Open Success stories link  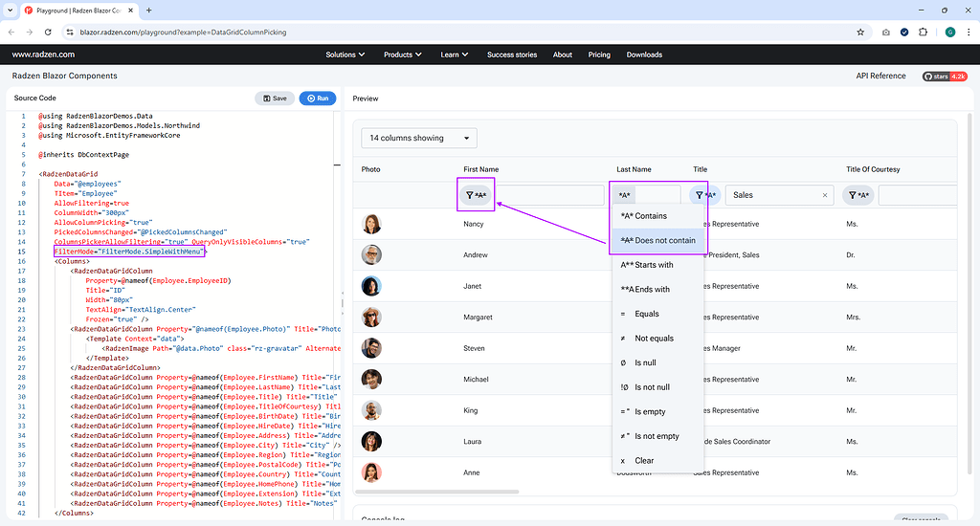point(512,55)
